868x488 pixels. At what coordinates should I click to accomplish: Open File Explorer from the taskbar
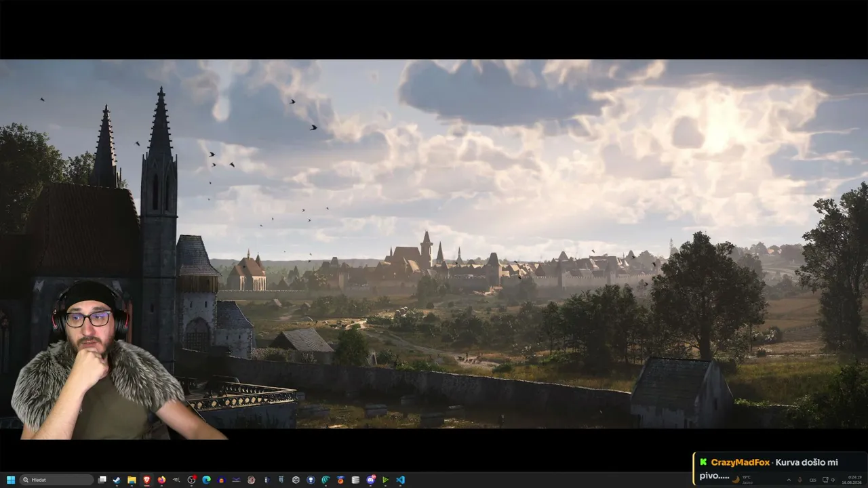click(x=132, y=480)
